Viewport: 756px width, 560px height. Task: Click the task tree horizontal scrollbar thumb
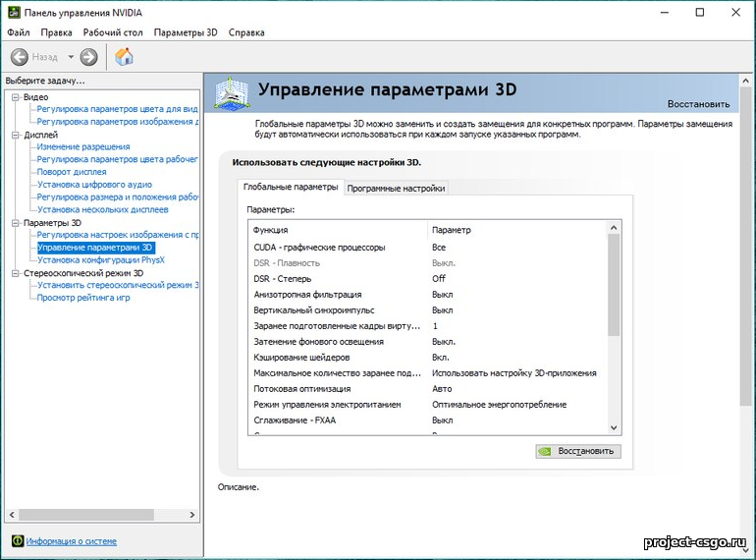click(86, 515)
